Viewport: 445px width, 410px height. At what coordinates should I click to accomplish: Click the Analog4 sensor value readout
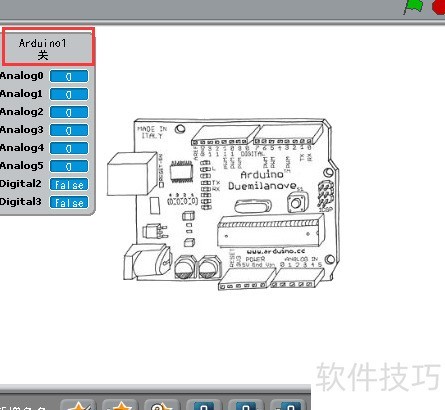pos(69,148)
